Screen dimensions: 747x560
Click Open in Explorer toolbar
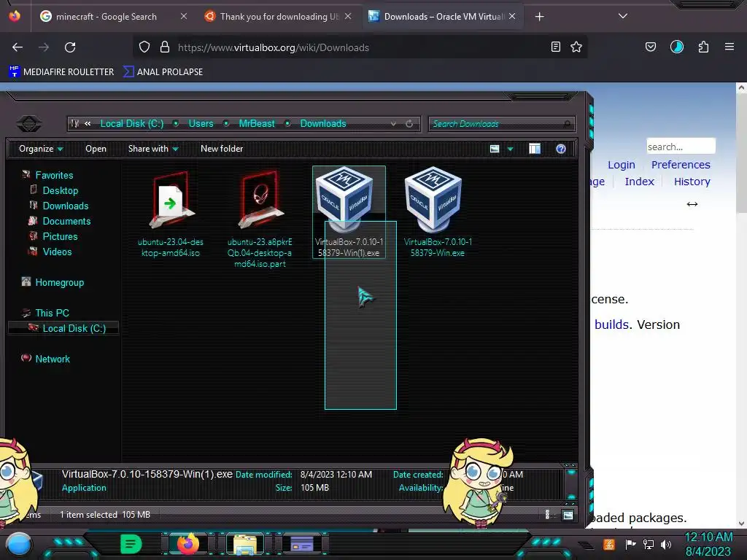point(96,149)
